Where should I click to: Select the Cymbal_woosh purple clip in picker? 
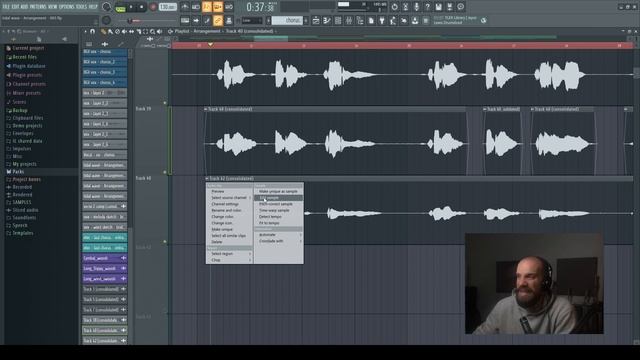click(x=104, y=258)
